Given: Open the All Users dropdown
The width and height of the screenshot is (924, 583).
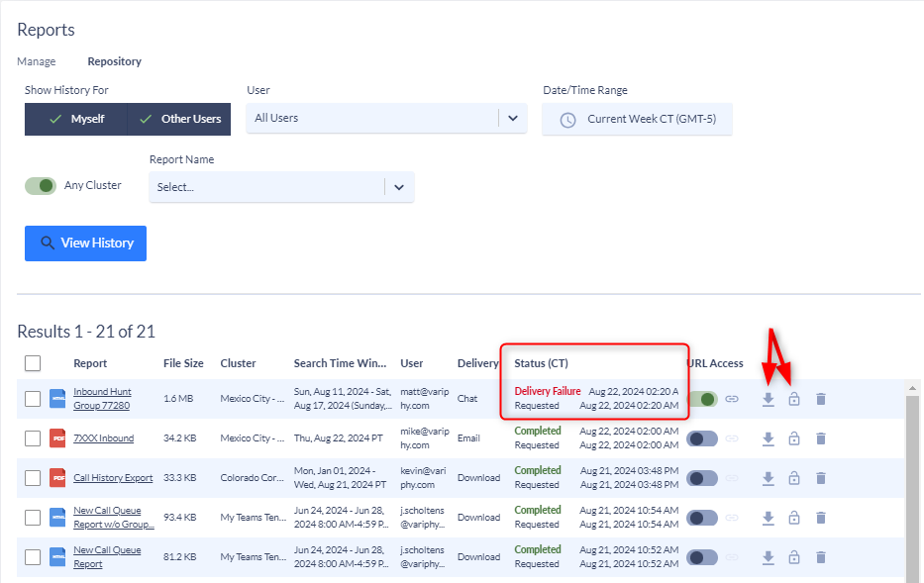Looking at the screenshot, I should 386,119.
